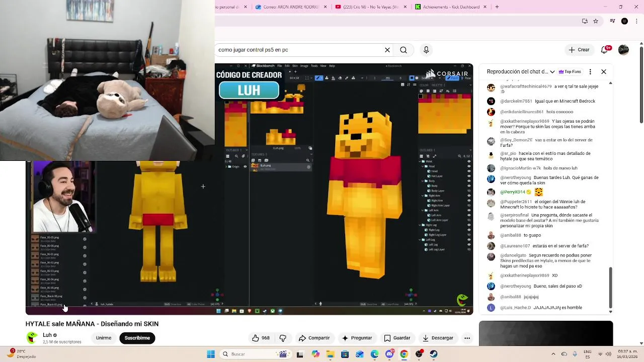Open the Chrome profile avatar
This screenshot has height=362, width=644.
624,21
